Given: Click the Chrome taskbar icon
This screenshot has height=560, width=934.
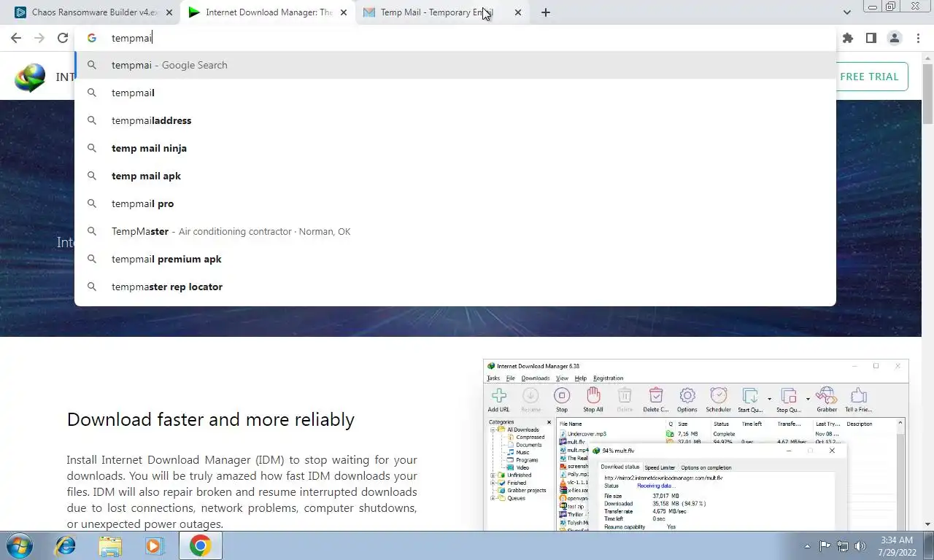Looking at the screenshot, I should coord(200,545).
